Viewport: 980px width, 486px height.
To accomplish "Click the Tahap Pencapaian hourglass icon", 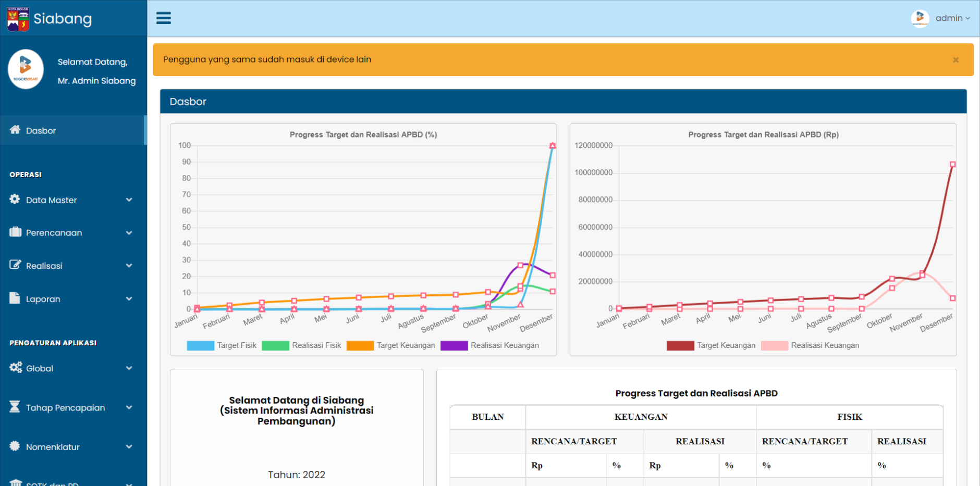I will 15,407.
